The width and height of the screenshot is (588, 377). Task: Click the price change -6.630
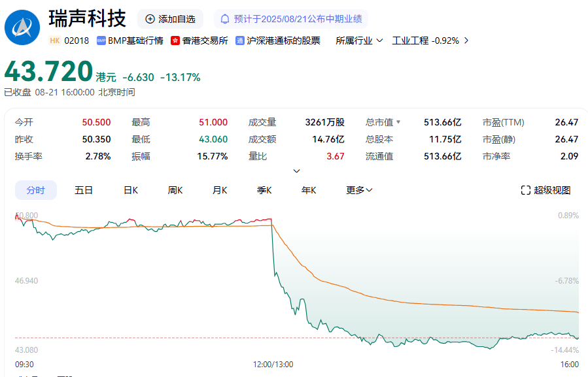coord(138,77)
